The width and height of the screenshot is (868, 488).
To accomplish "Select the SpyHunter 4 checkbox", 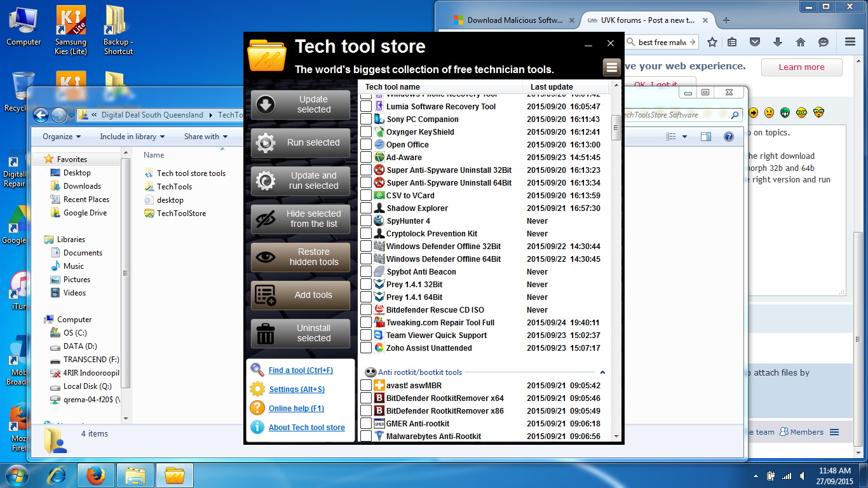I will (x=366, y=220).
